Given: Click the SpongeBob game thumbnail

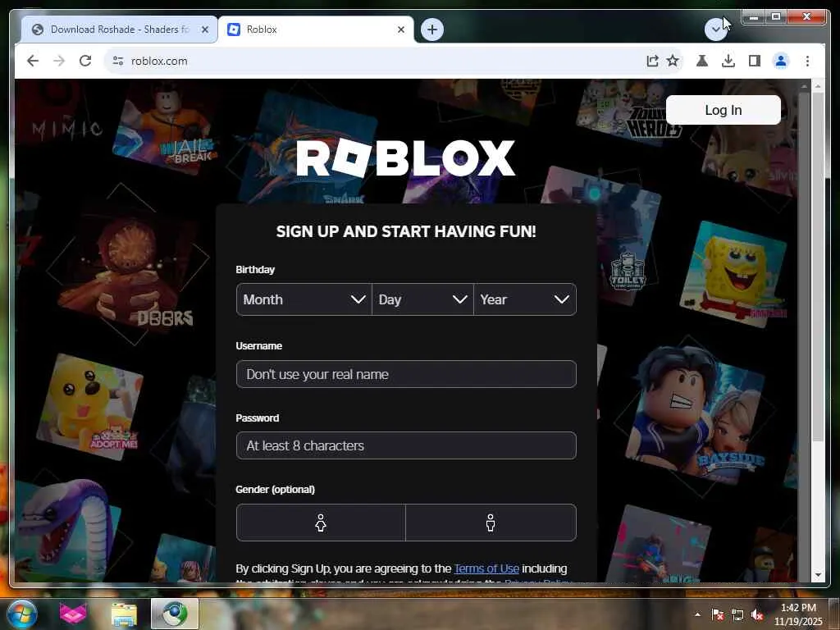Looking at the screenshot, I should point(734,274).
